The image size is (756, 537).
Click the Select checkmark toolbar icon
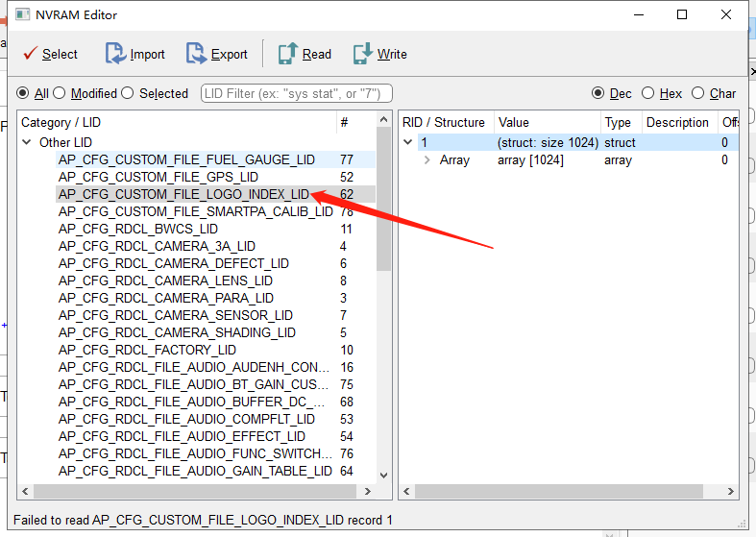30,54
